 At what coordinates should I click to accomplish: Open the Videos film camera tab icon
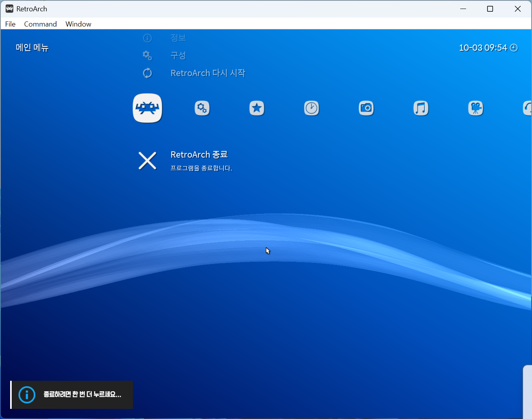click(x=475, y=108)
